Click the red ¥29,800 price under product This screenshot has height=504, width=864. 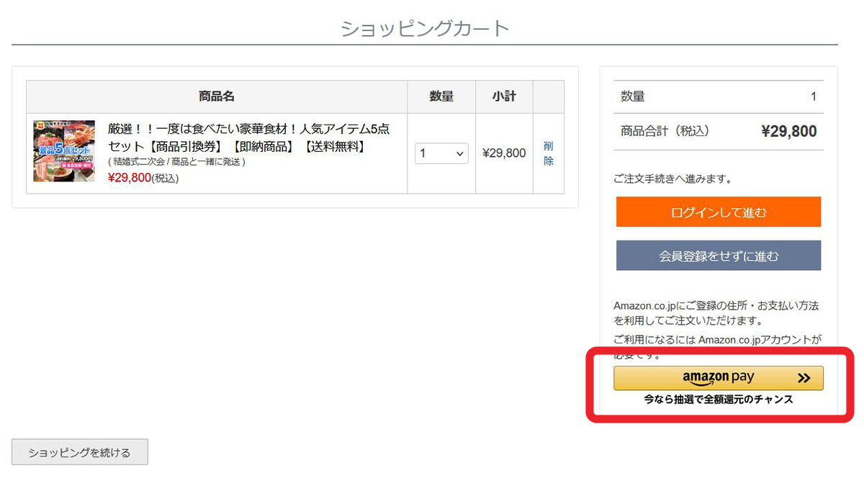(x=129, y=178)
